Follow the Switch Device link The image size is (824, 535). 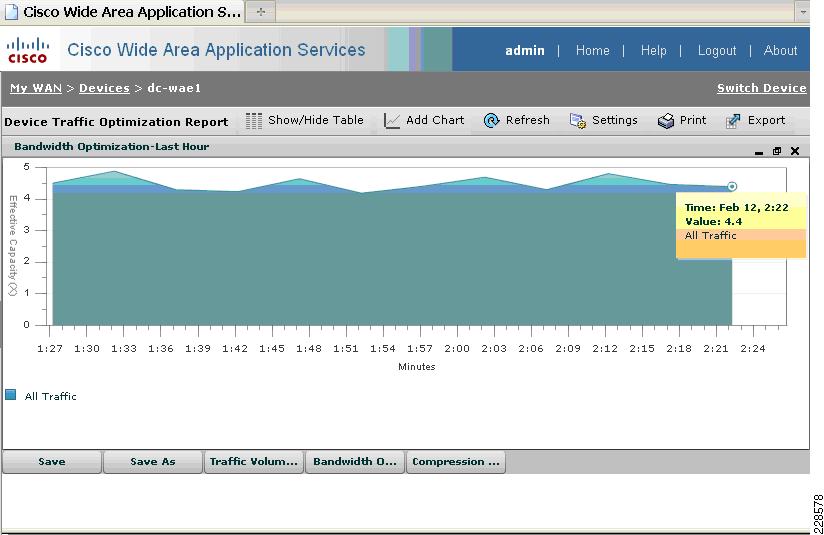pyautogui.click(x=761, y=88)
